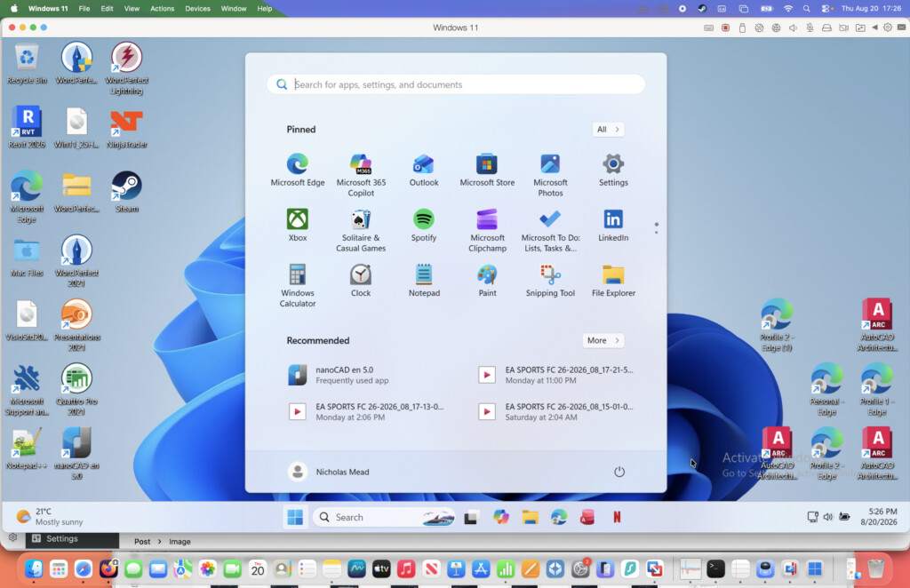The image size is (910, 588).
Task: Launch the Xbox app
Action: point(298,225)
